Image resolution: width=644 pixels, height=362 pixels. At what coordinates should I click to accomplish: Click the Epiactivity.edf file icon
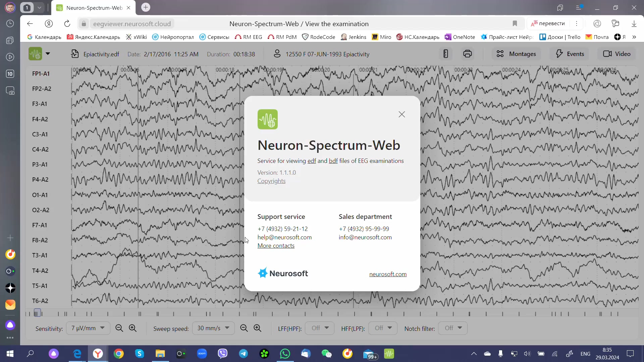point(75,54)
